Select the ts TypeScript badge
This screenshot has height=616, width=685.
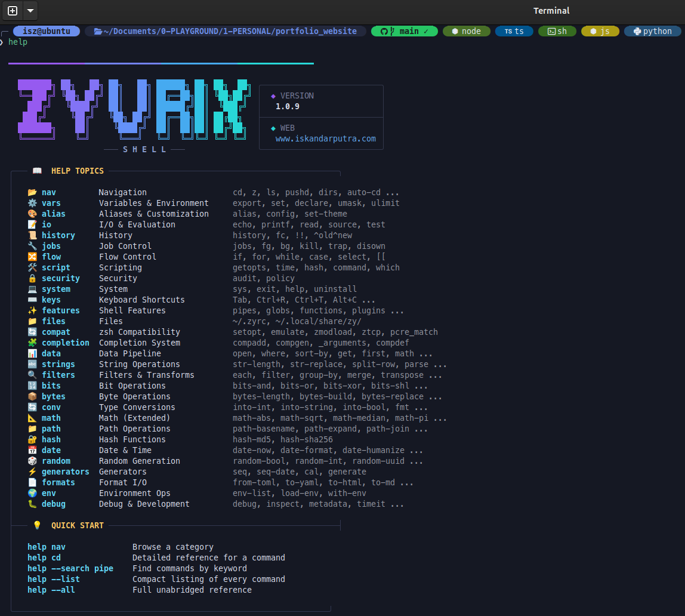(514, 31)
